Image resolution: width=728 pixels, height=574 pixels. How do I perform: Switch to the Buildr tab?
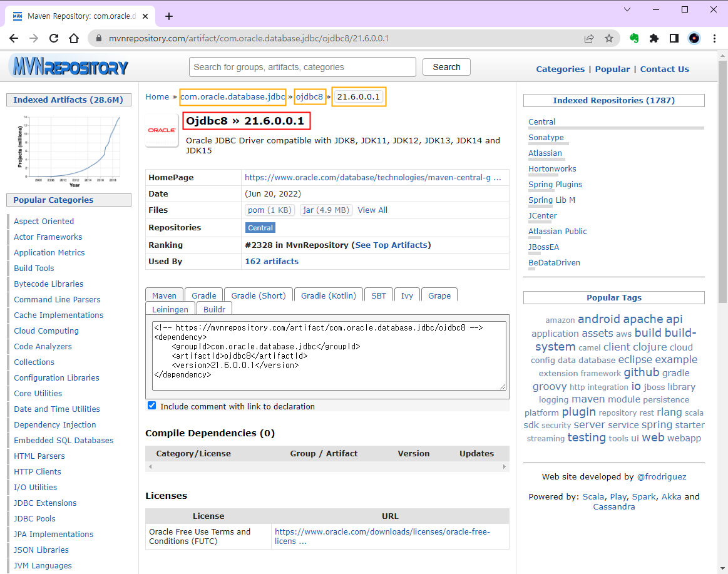point(214,309)
